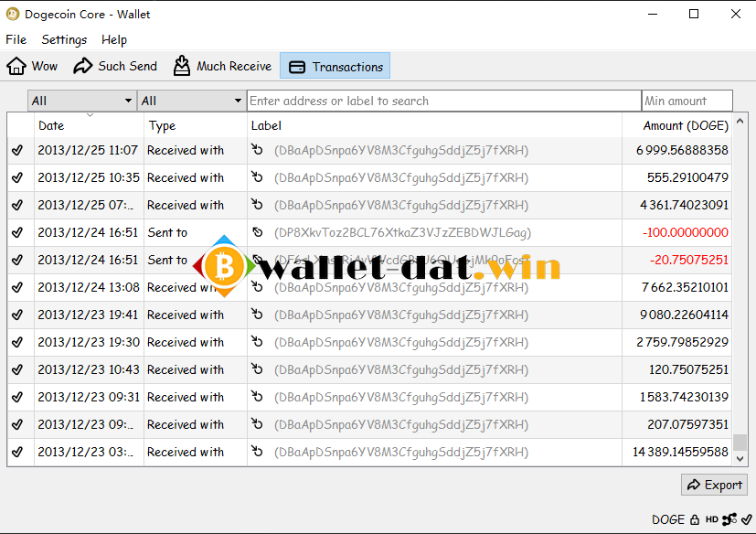
Task: Click the vertical scrollbar thumb
Action: click(740, 443)
